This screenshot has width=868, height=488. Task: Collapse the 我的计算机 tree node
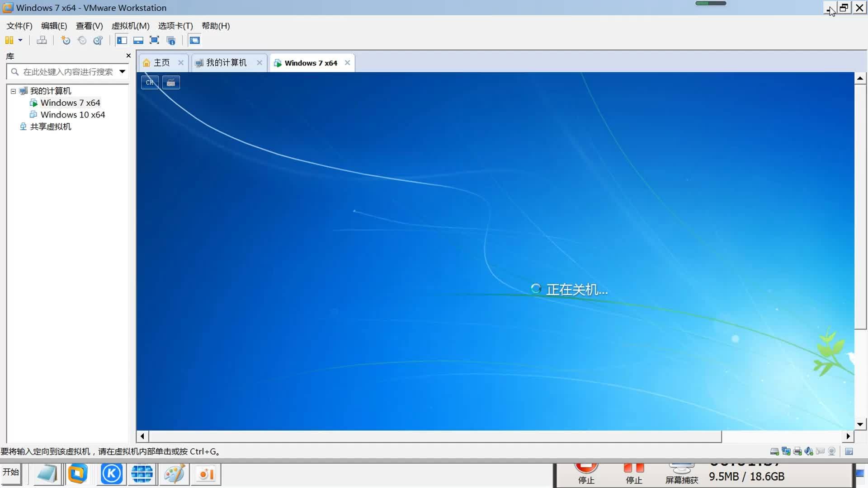tap(14, 91)
